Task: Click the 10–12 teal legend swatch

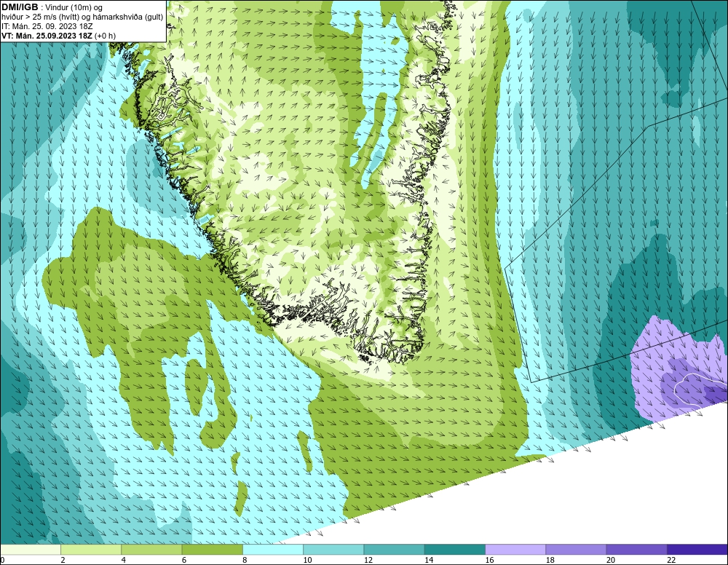Action: 333,550
